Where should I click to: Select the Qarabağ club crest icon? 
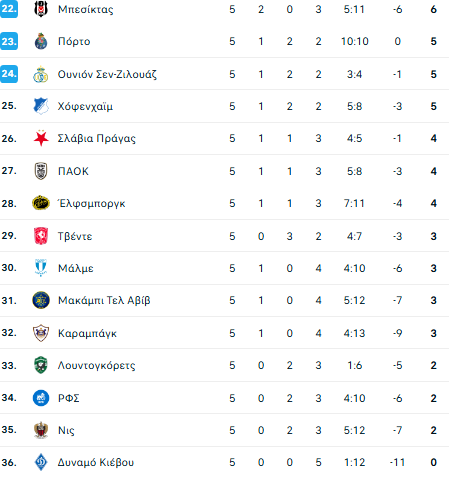tap(41, 333)
